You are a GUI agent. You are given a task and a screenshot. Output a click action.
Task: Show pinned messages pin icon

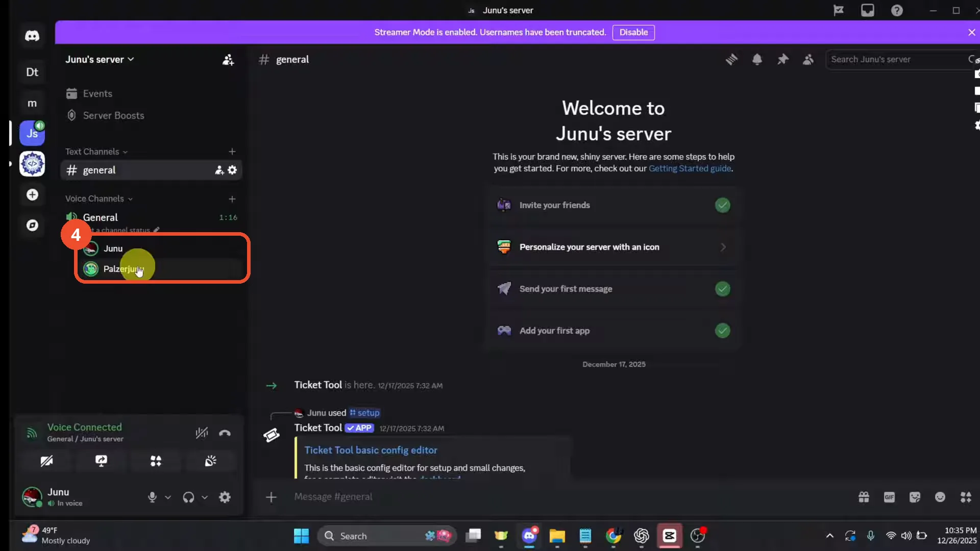(x=782, y=60)
